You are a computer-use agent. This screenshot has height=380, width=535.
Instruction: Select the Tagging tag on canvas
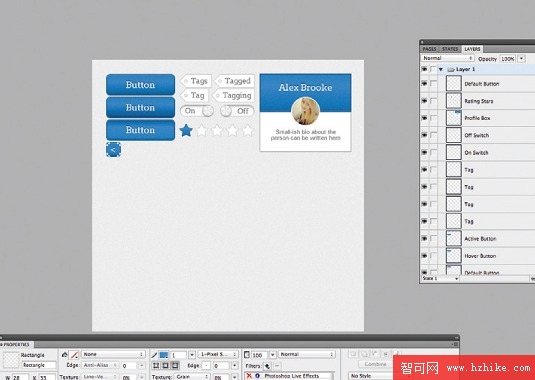[233, 96]
